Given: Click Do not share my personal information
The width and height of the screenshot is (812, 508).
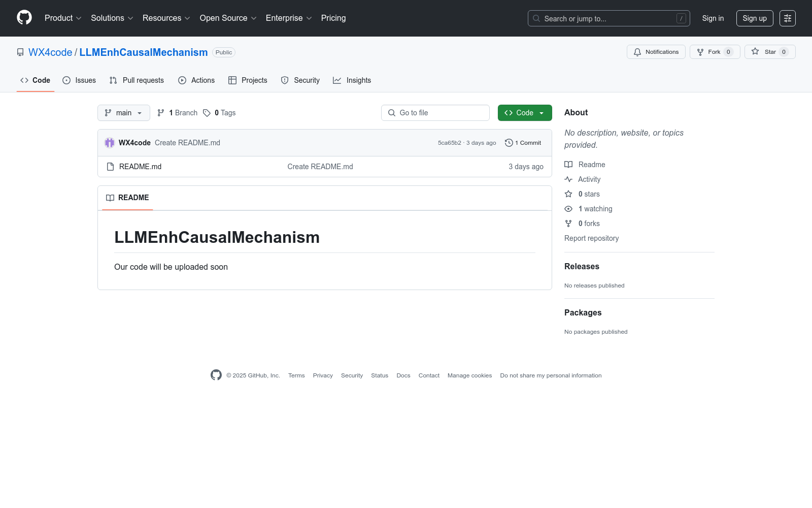Looking at the screenshot, I should point(551,375).
